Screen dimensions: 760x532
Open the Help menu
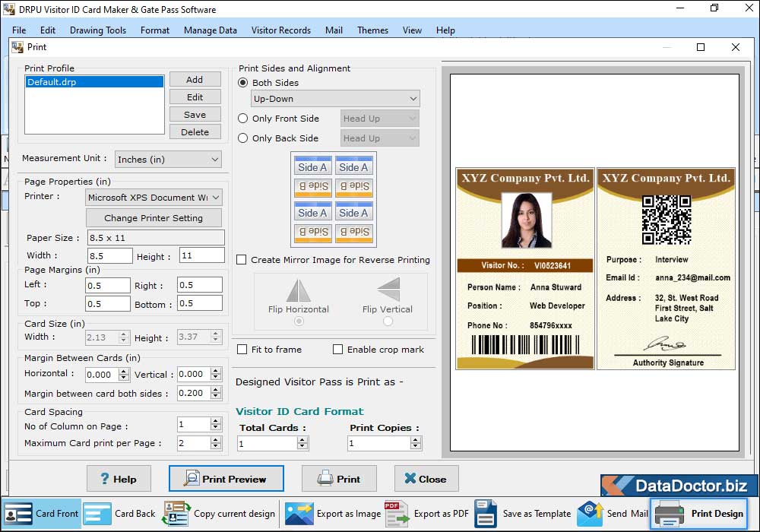click(445, 30)
